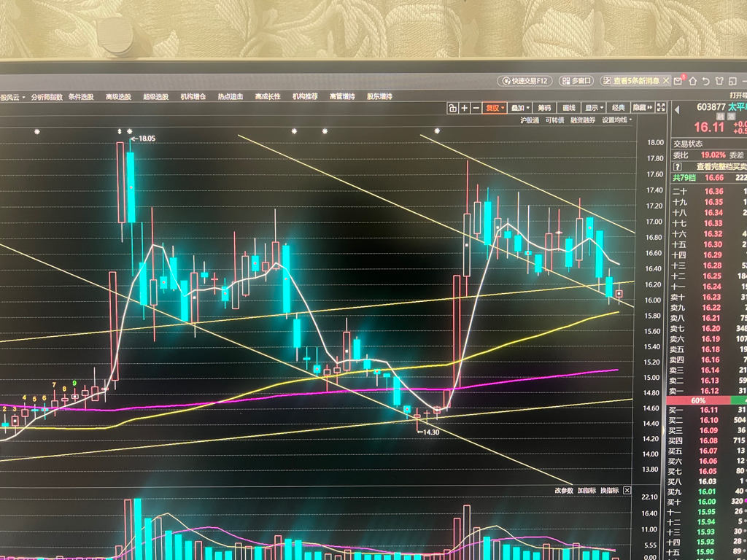Click previous stock left arrow beside 603877
This screenshot has height=560, width=747.
point(677,110)
